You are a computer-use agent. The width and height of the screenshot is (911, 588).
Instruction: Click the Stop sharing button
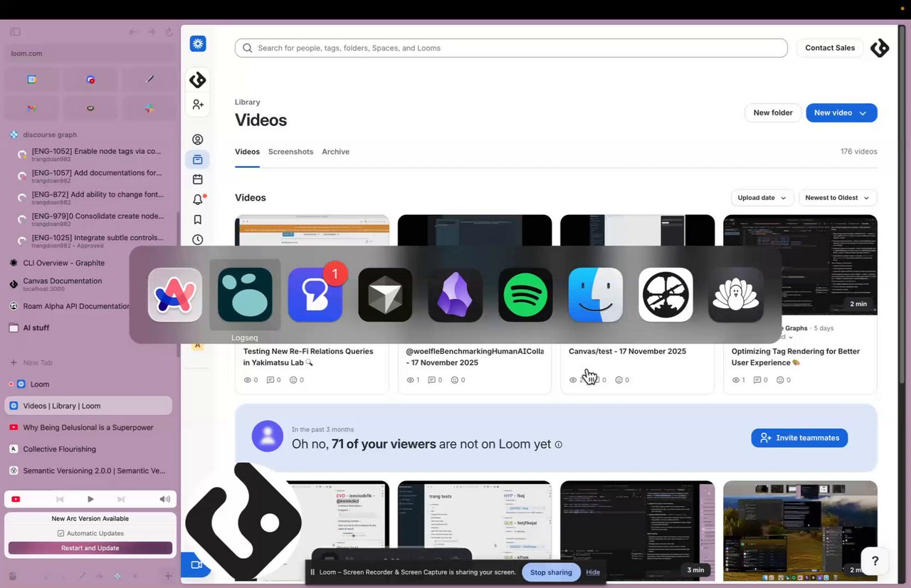point(551,572)
